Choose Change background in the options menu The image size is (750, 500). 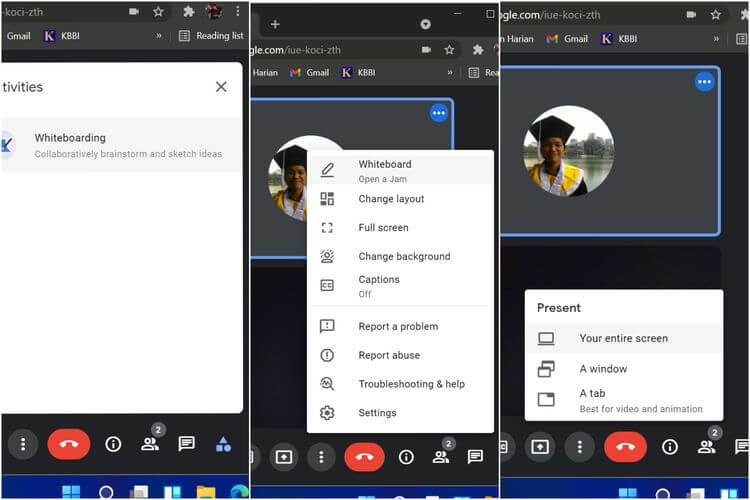[400, 256]
